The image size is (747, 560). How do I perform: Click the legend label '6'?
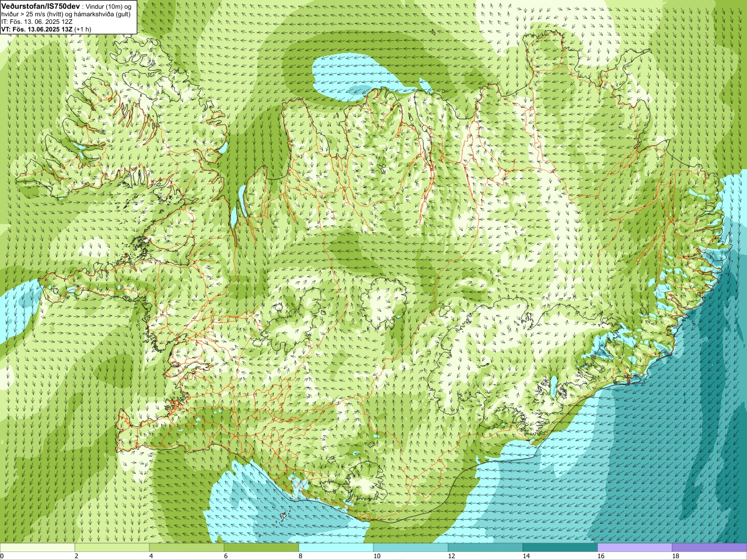(226, 556)
